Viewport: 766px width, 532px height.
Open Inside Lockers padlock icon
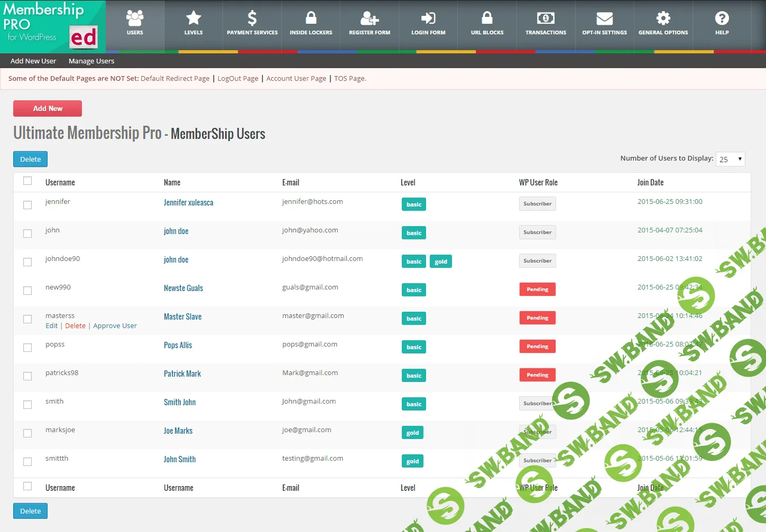coord(311,19)
